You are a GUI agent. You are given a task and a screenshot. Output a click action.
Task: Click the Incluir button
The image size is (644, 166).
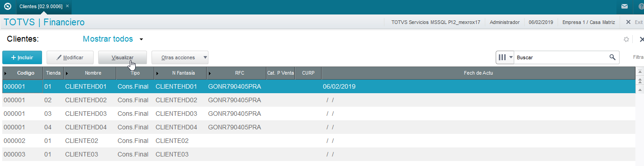click(22, 57)
